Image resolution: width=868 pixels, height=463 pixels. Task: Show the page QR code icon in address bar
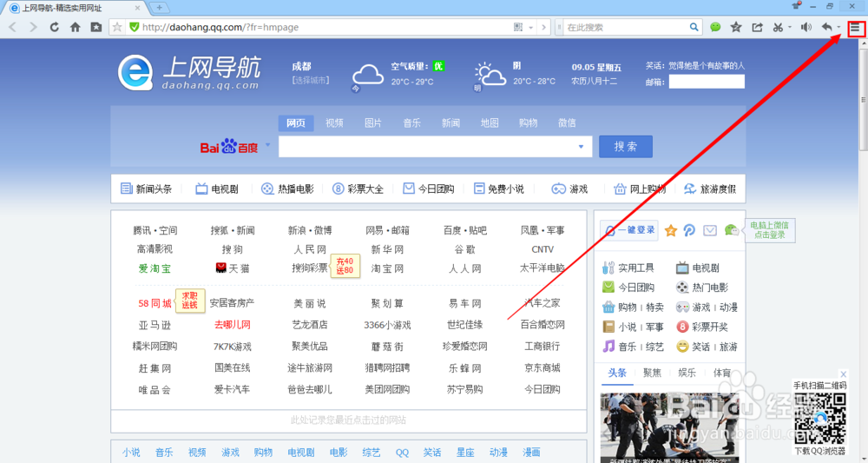(x=518, y=27)
